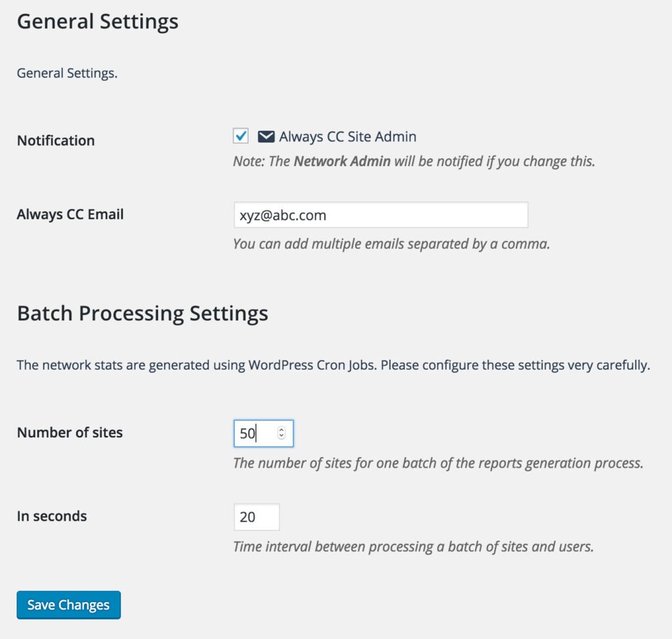Click the reports generation batch hint text

(x=438, y=463)
